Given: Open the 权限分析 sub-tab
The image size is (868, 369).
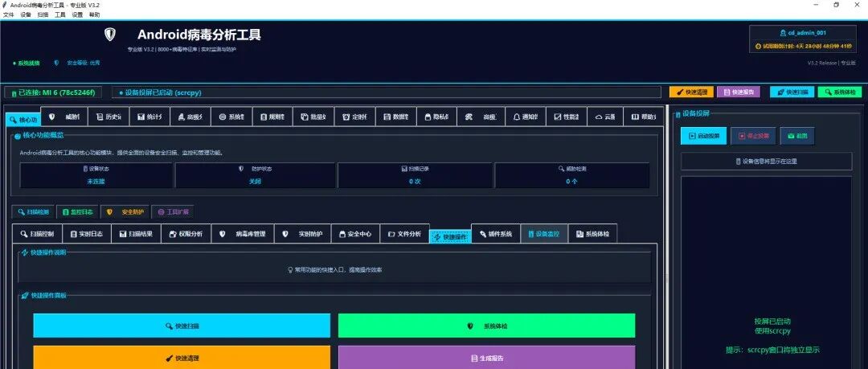Looking at the screenshot, I should (186, 234).
